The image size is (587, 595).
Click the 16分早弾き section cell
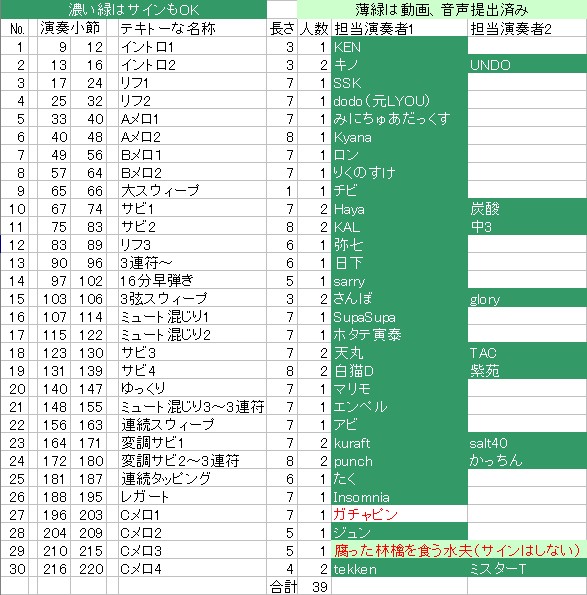point(192,280)
